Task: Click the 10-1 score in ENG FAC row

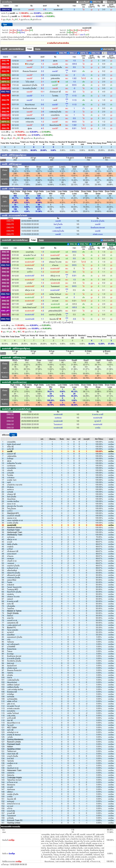Action: pyautogui.click(x=42, y=92)
